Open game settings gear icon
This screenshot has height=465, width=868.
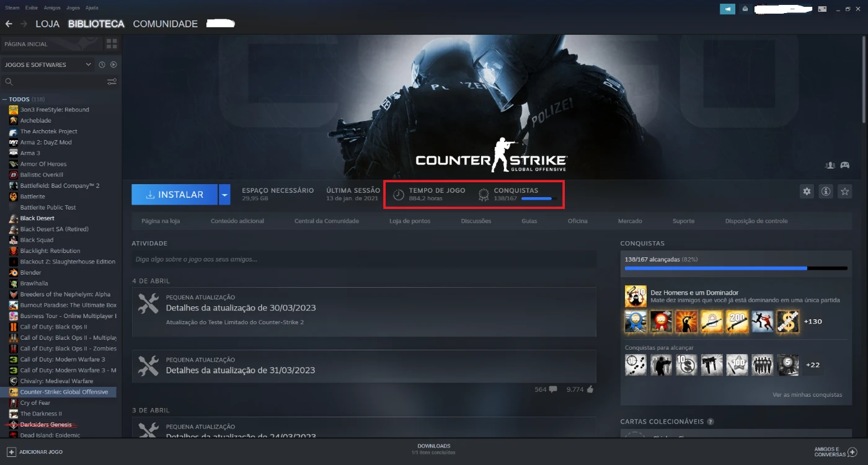807,192
